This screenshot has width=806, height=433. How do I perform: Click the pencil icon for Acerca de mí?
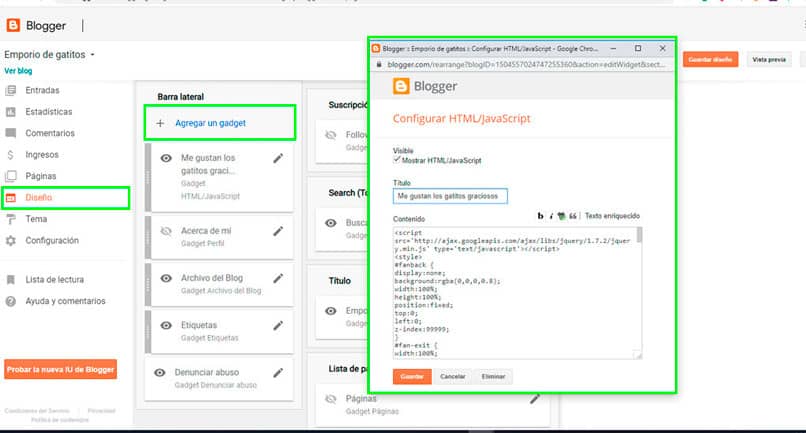(278, 231)
